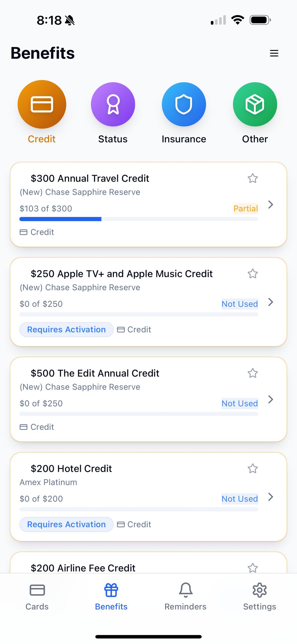Screen dimensions: 297x644
Task: Star the $250 Apple TV+ credit
Action: pyautogui.click(x=253, y=273)
